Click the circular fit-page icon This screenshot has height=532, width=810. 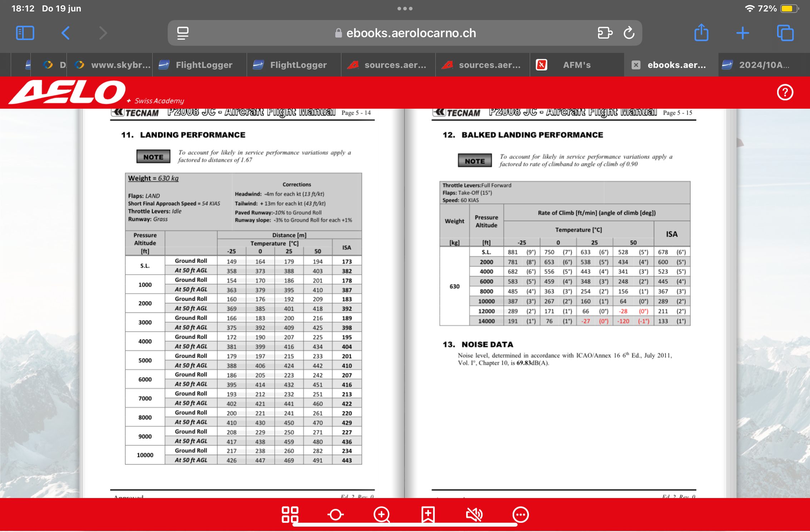point(336,515)
